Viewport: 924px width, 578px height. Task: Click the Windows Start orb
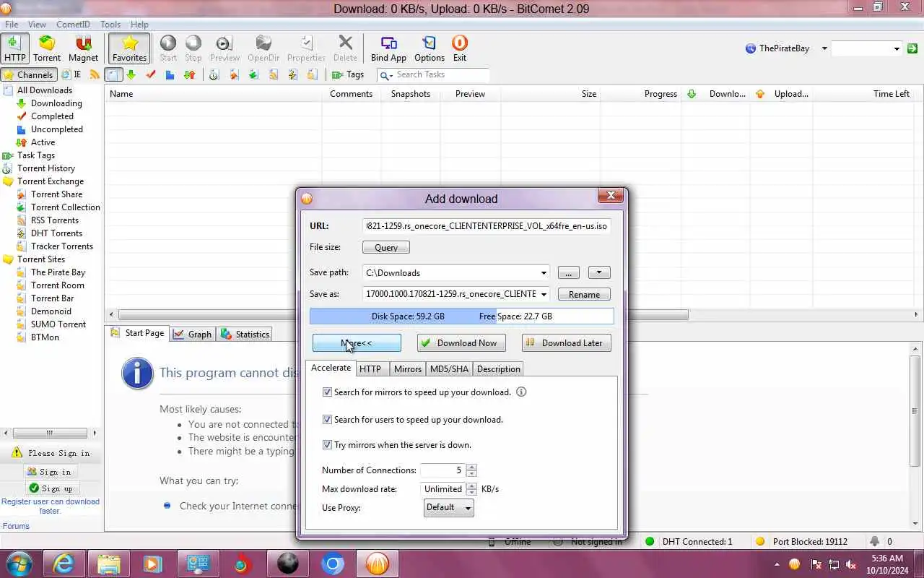pos(19,564)
